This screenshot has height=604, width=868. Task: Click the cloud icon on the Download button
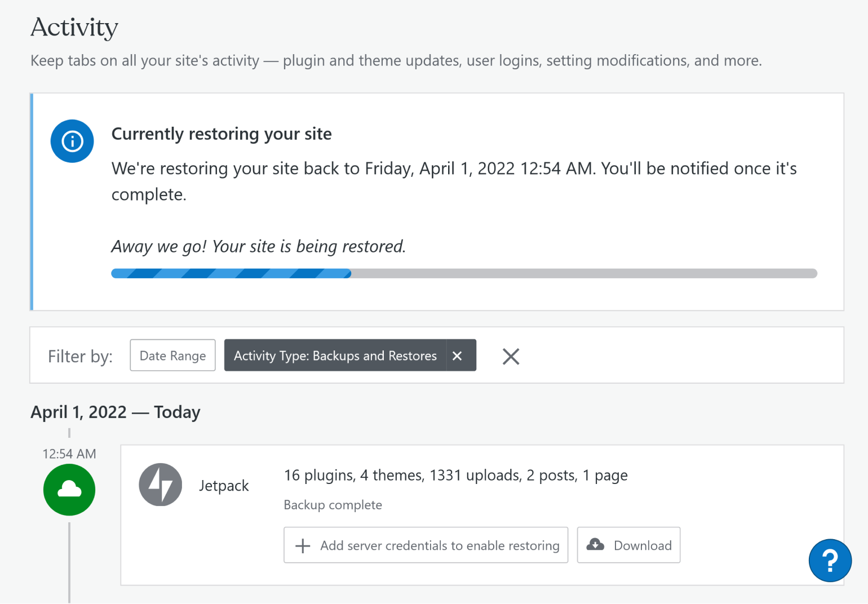[x=595, y=545]
